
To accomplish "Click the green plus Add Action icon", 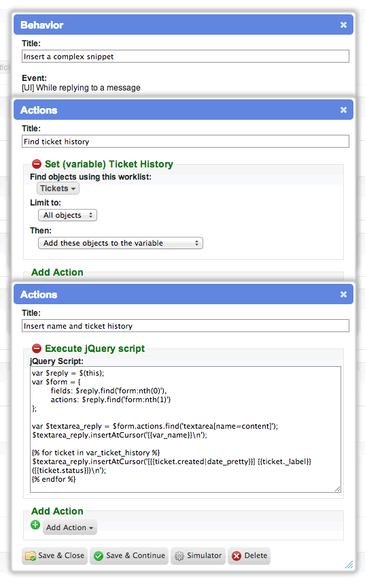I will point(35,525).
